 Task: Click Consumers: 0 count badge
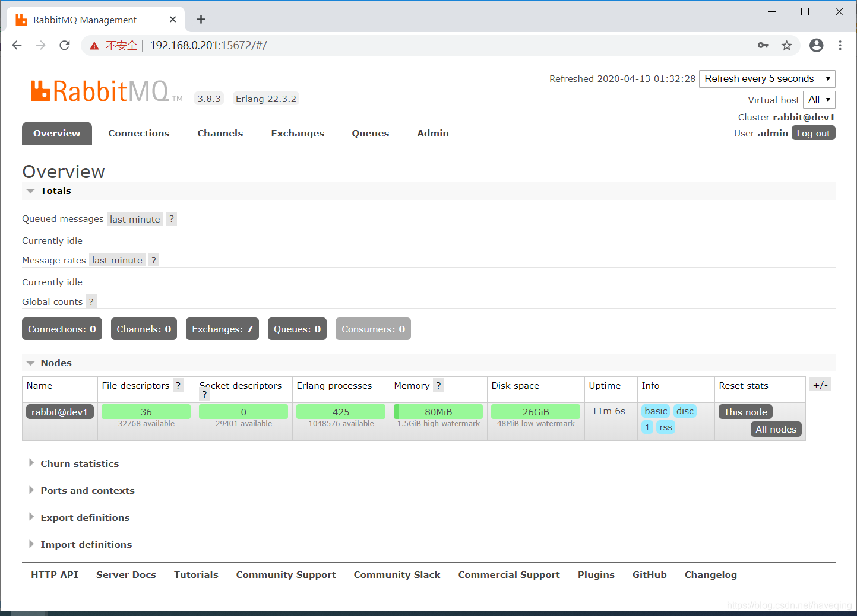pyautogui.click(x=373, y=329)
